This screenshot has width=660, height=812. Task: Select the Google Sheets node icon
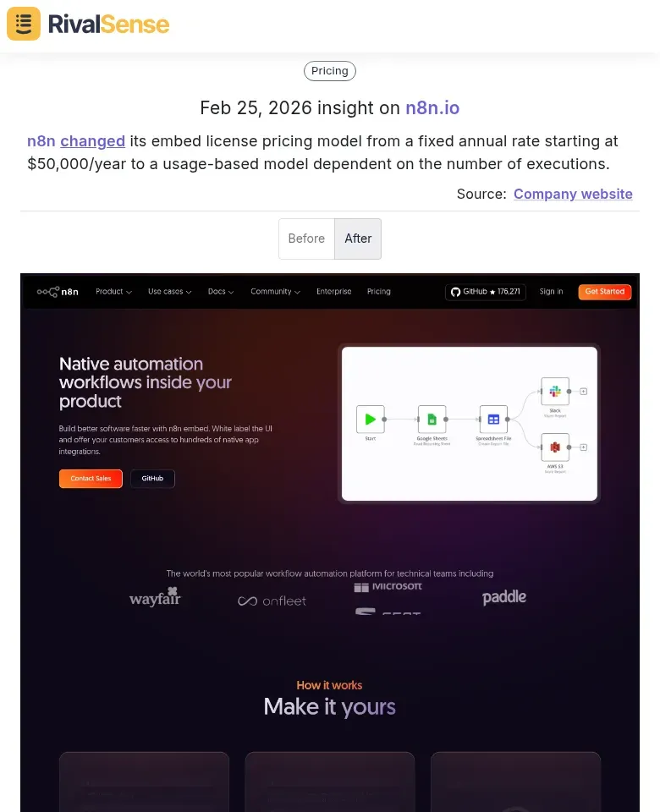click(432, 419)
